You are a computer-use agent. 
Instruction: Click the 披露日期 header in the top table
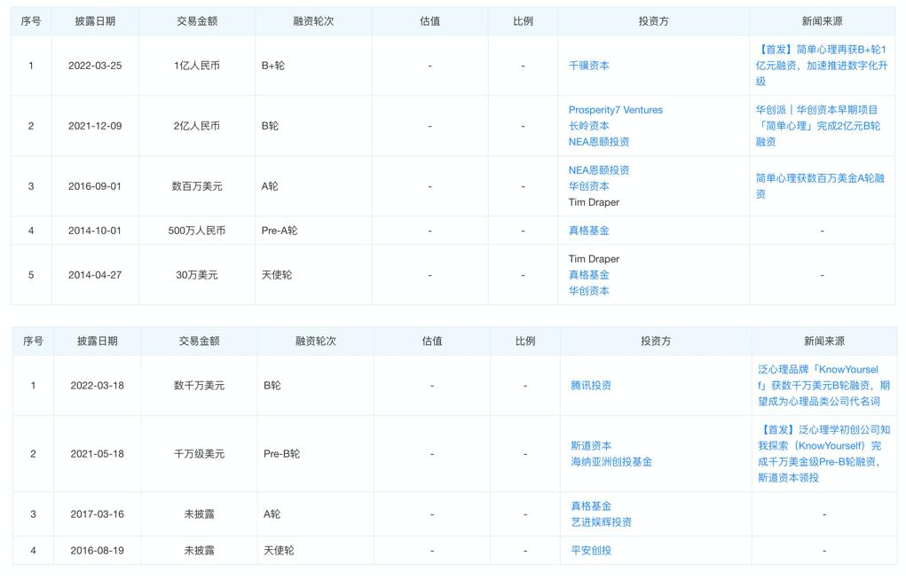pos(95,21)
